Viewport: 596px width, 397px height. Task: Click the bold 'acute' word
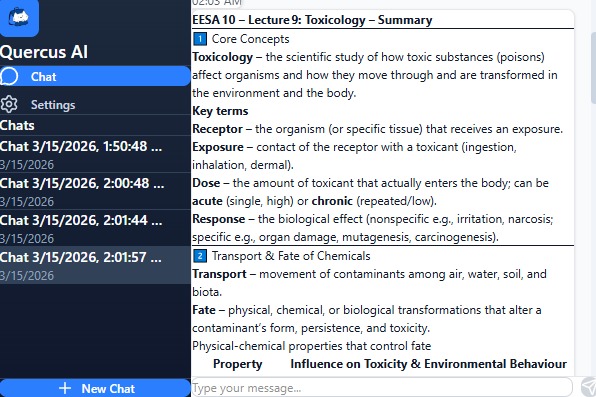[x=207, y=201]
